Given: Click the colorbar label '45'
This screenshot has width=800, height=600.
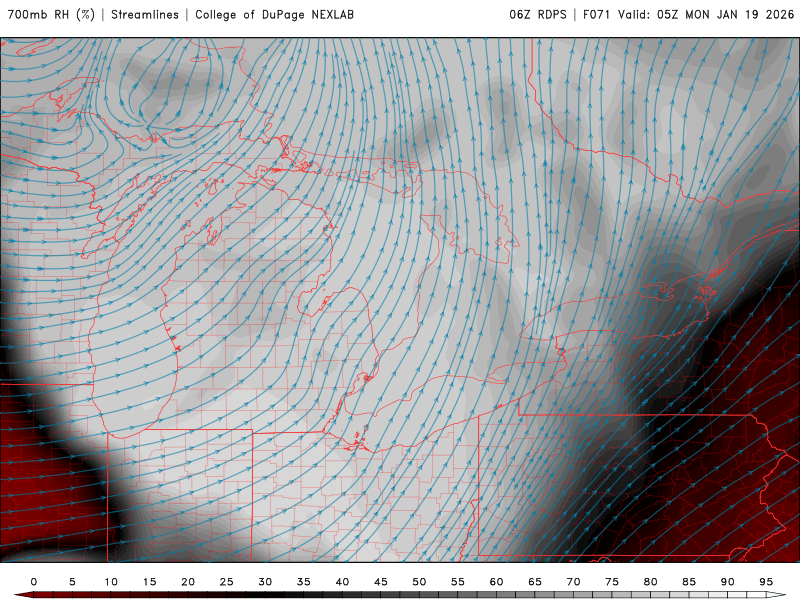Looking at the screenshot, I should coord(381,582).
